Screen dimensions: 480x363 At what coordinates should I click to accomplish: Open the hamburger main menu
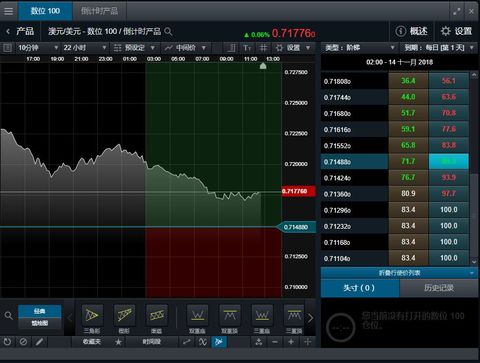(9, 11)
